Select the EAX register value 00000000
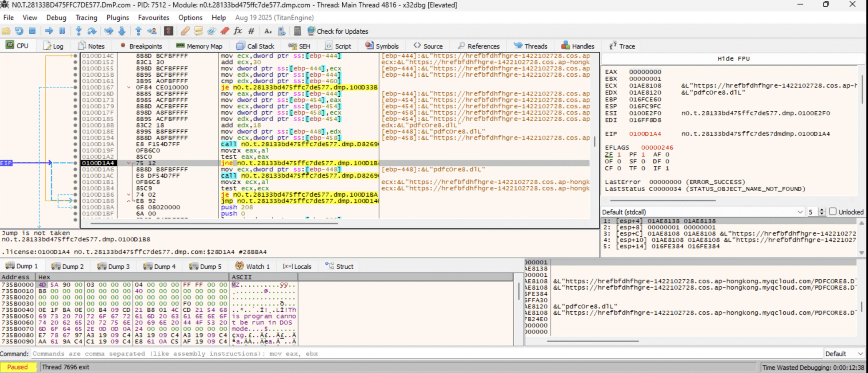The width and height of the screenshot is (868, 373). tap(645, 72)
